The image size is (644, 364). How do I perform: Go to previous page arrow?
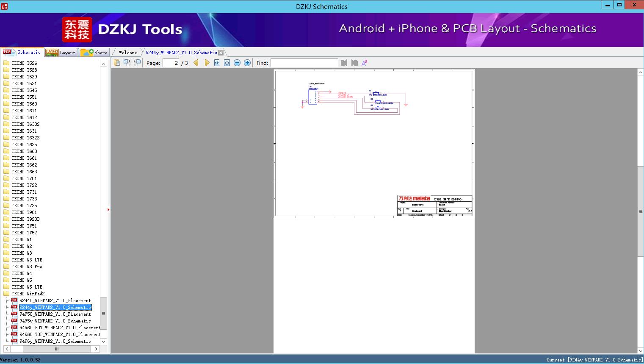pos(196,63)
